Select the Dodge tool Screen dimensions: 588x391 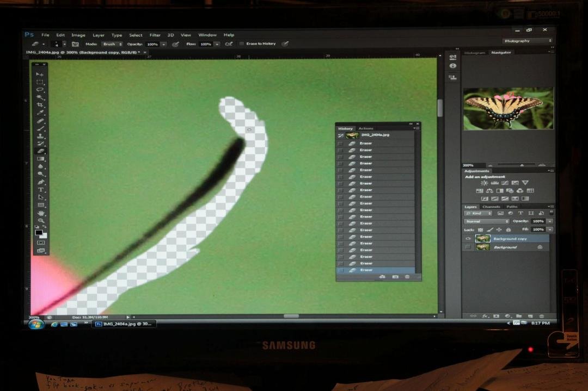(40, 174)
